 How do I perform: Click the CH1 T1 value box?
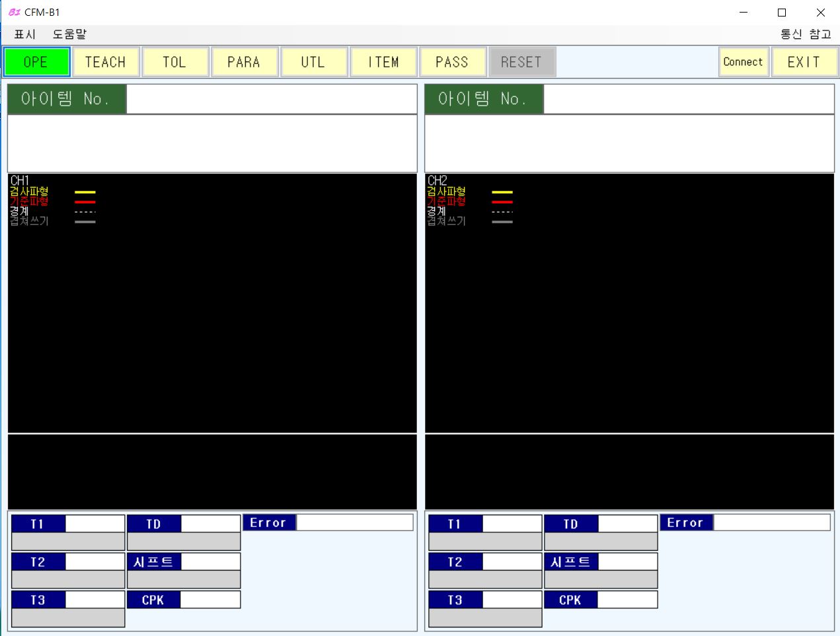95,524
